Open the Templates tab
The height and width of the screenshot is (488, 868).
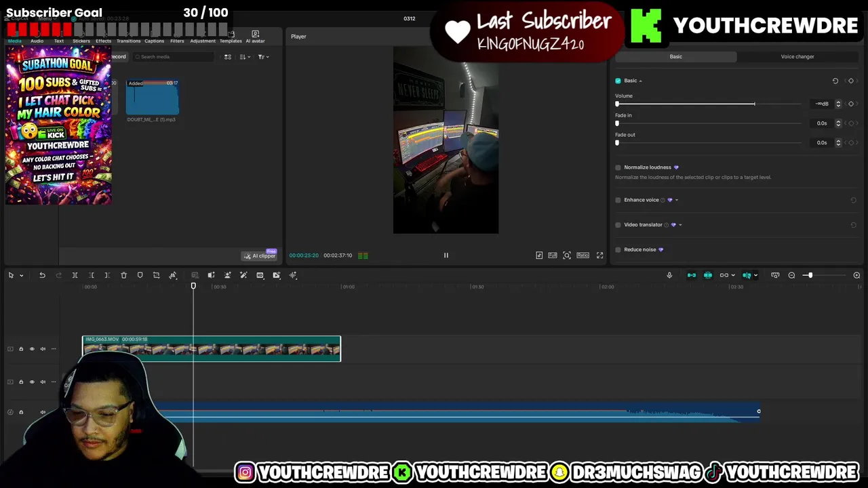tap(231, 37)
